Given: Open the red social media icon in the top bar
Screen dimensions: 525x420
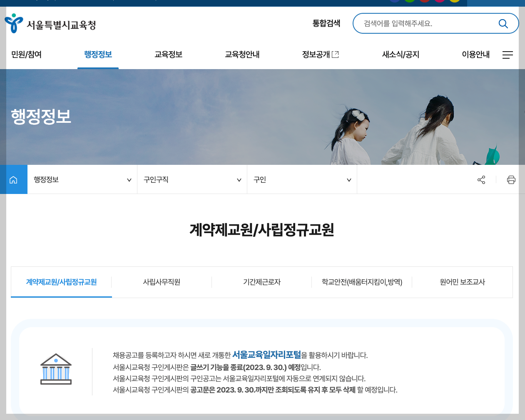Looking at the screenshot, I should (424, 1).
